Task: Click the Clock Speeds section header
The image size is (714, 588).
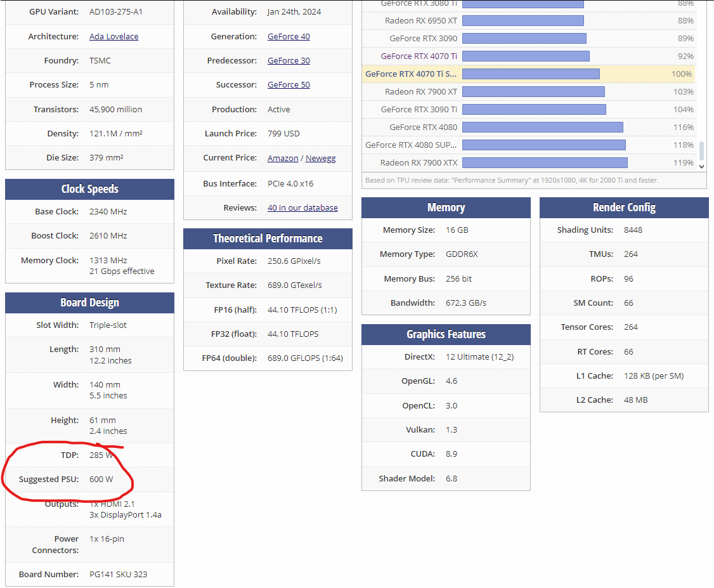Action: pos(89,189)
